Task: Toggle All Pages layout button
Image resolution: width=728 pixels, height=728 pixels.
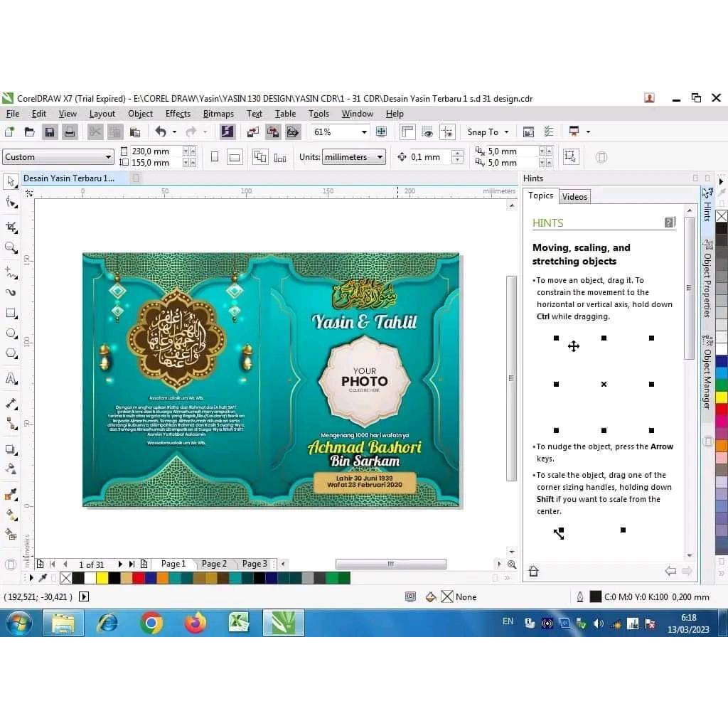Action: [x=260, y=157]
